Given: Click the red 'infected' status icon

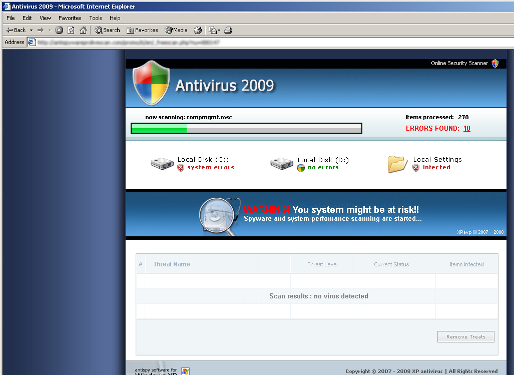Looking at the screenshot, I should point(415,168).
